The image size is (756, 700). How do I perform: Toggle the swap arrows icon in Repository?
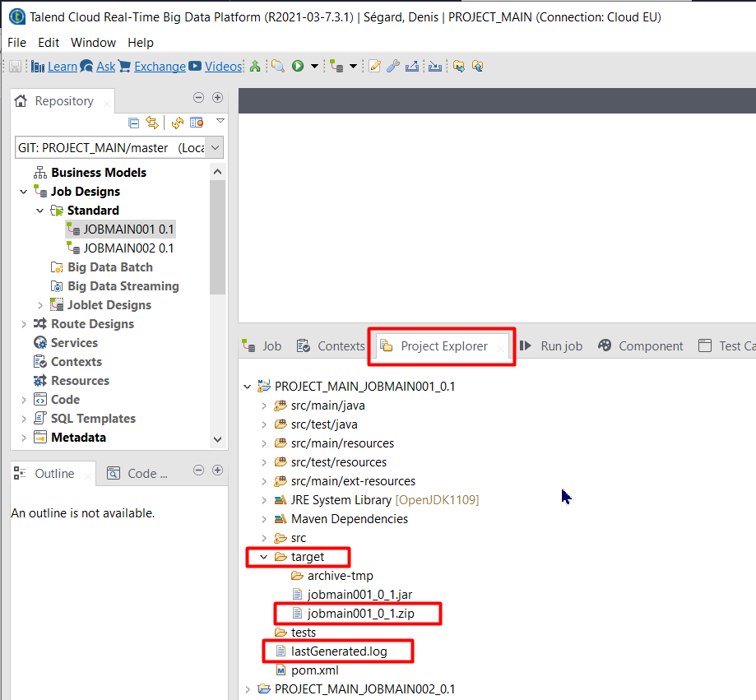pyautogui.click(x=151, y=121)
